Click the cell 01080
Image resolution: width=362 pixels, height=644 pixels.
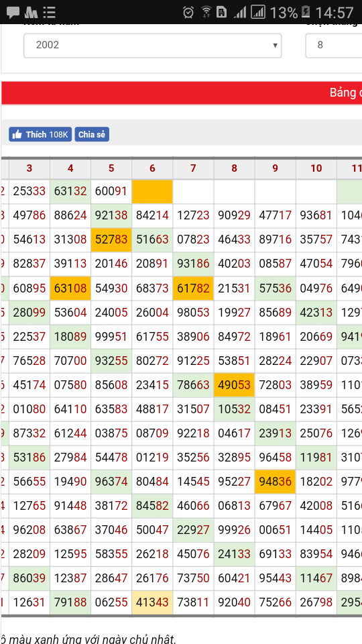(29, 409)
